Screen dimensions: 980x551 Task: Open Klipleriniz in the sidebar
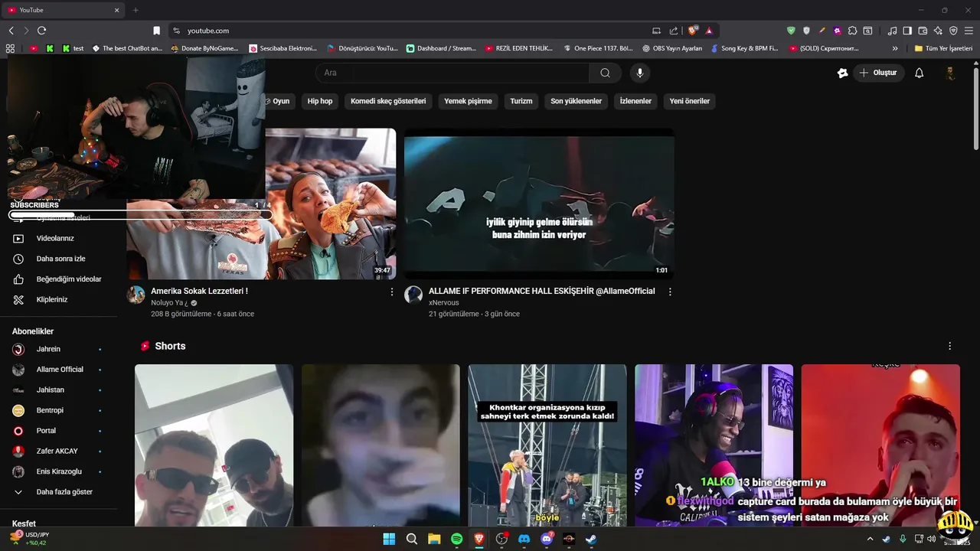pos(52,299)
